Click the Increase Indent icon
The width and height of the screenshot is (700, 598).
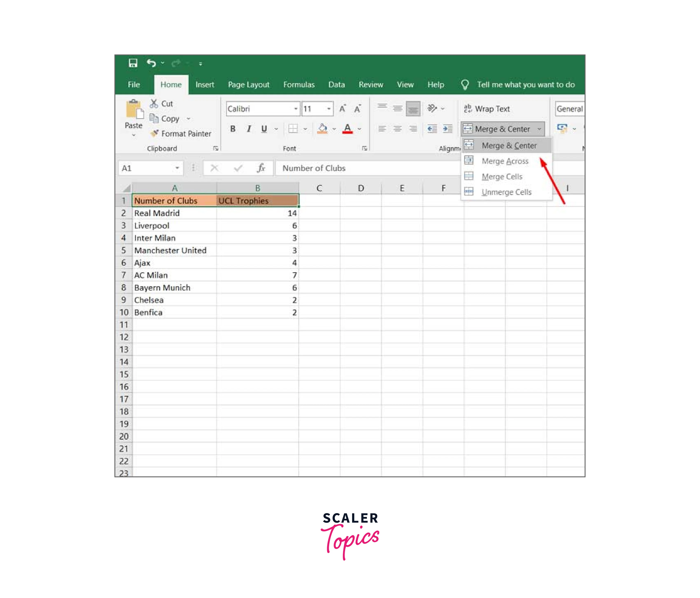pyautogui.click(x=448, y=129)
